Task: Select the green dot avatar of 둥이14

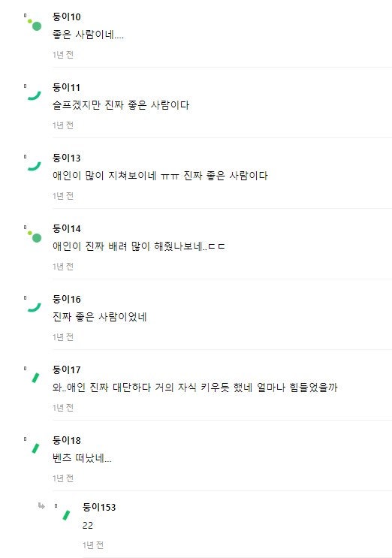Action: pos(35,237)
